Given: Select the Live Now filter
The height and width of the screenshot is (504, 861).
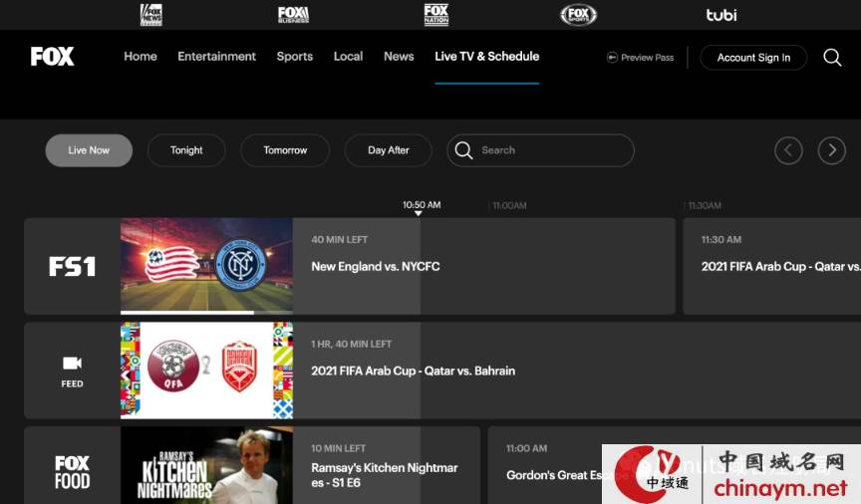Looking at the screenshot, I should [x=89, y=150].
